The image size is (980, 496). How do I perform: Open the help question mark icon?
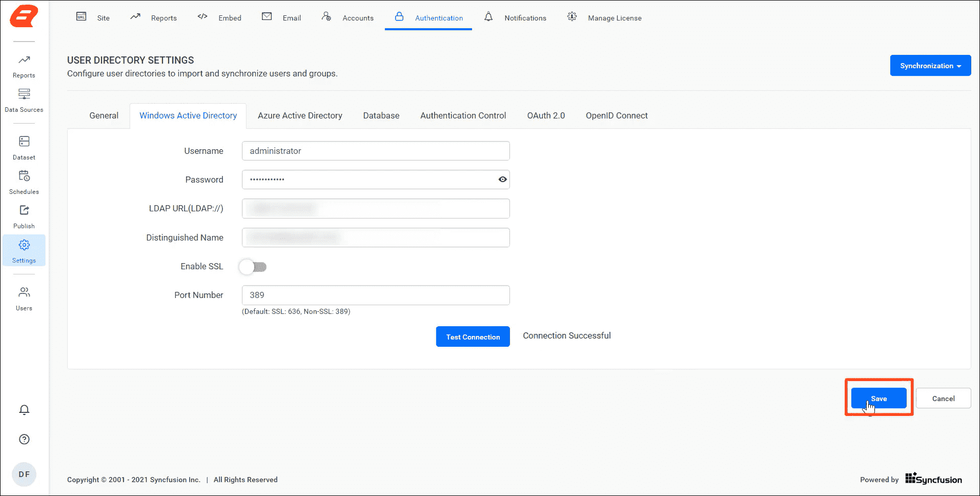click(24, 439)
